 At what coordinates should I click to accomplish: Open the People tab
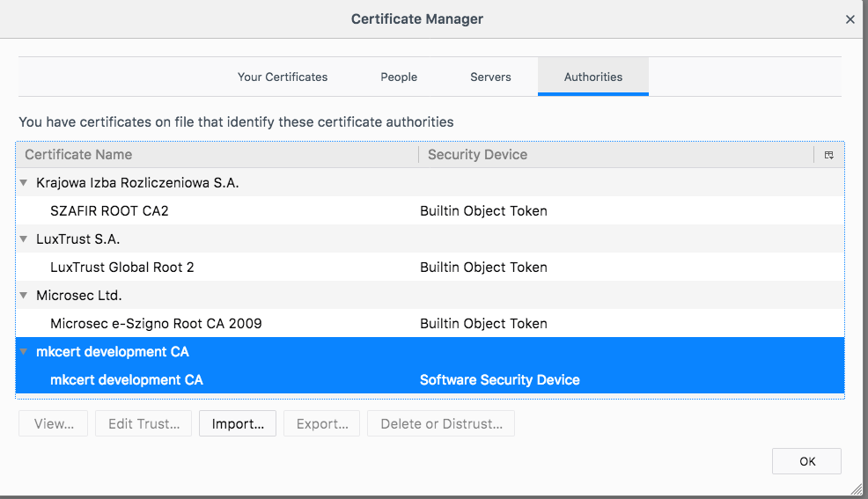[x=399, y=77]
